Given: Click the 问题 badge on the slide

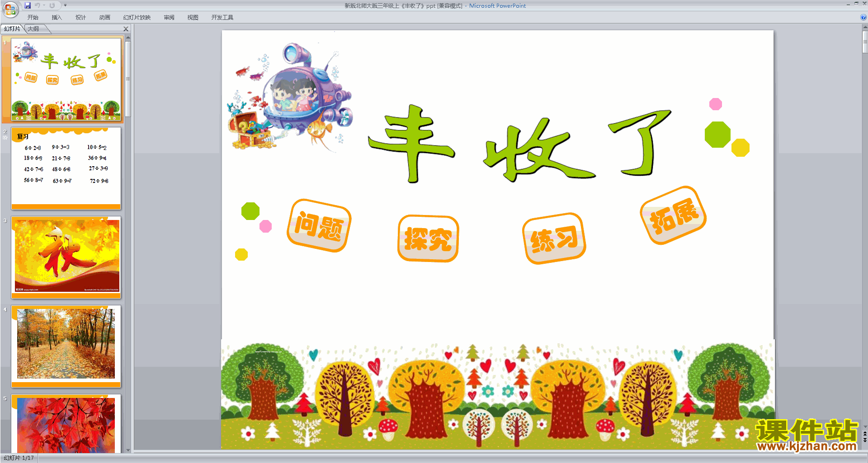Looking at the screenshot, I should [319, 226].
